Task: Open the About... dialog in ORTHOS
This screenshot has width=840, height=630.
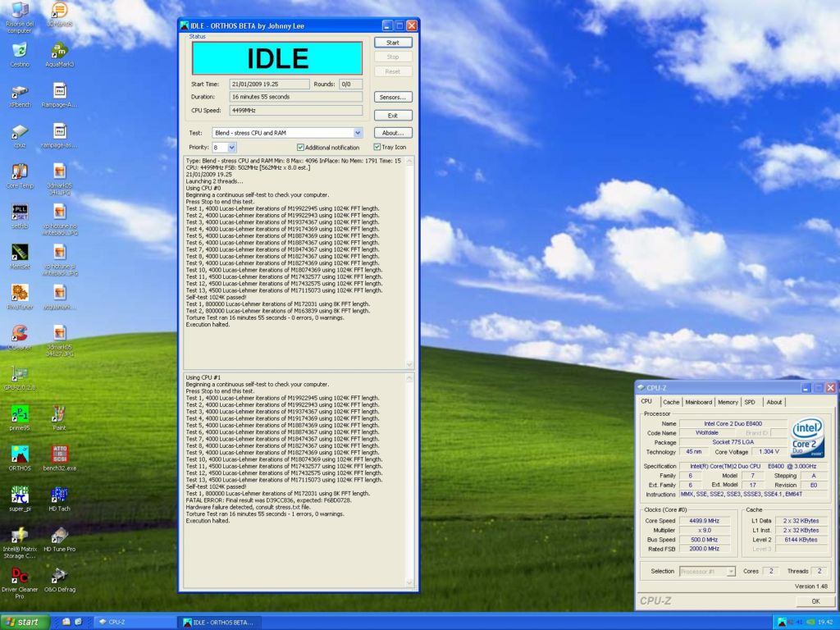Action: [393, 133]
